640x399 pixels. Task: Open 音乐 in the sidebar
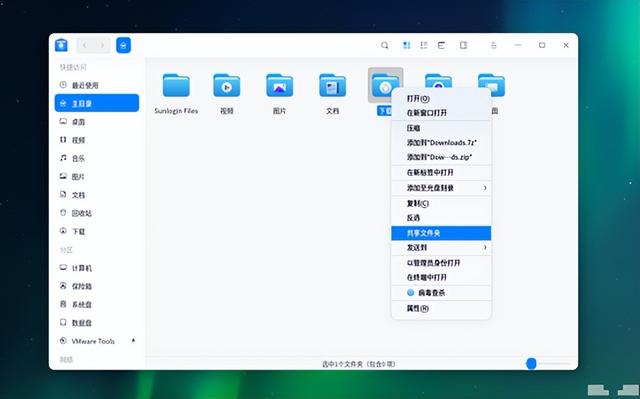(x=97, y=158)
